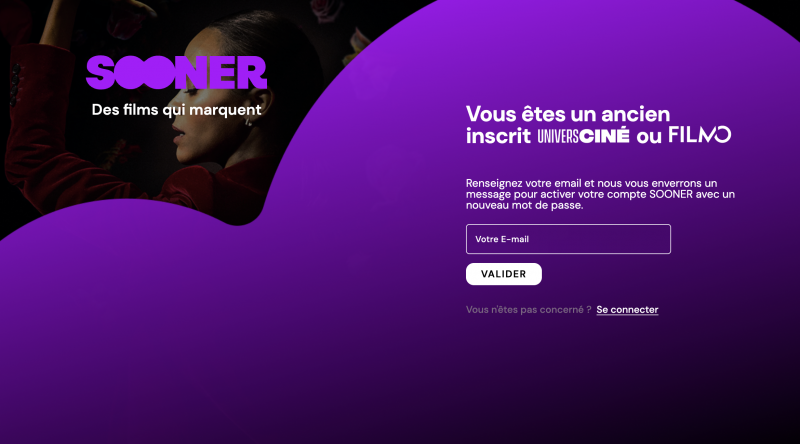Focus the Votre E-mail field
Screen dimensions: 800x444
pos(568,239)
